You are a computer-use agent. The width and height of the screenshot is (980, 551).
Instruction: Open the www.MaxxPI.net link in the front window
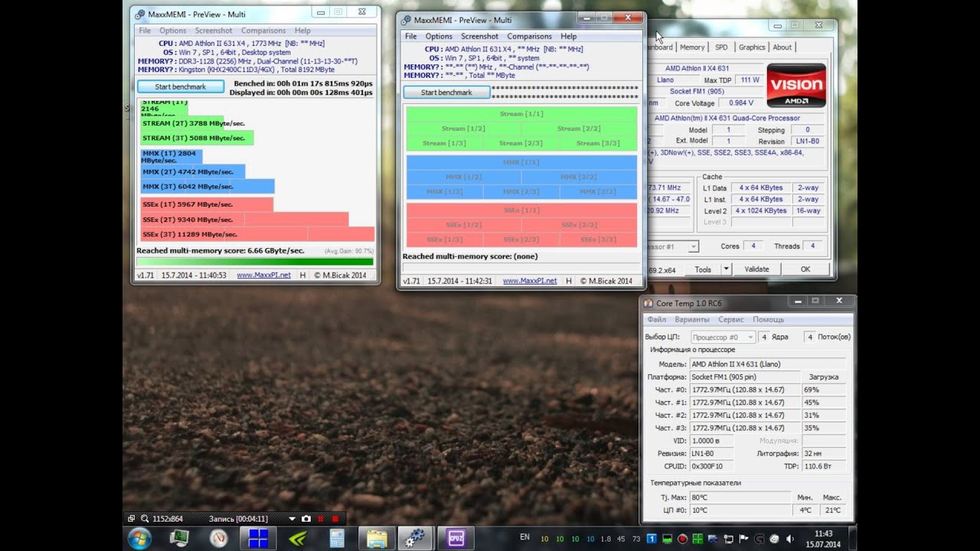point(530,281)
